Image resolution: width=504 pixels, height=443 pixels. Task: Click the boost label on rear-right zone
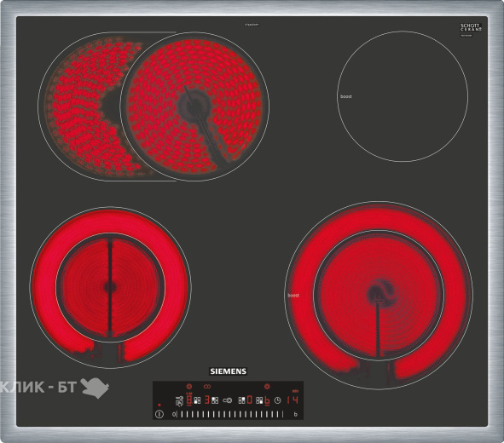tap(346, 96)
